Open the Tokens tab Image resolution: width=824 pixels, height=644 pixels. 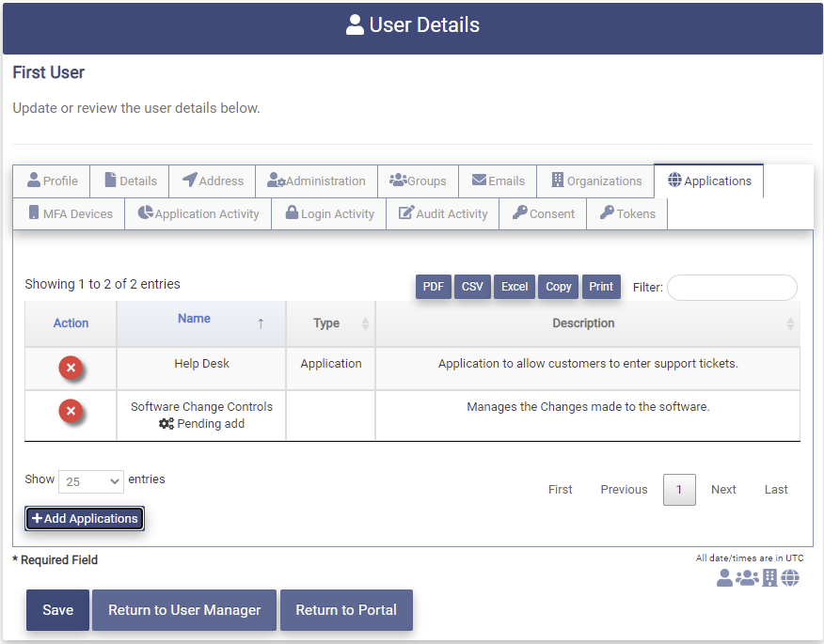point(626,213)
